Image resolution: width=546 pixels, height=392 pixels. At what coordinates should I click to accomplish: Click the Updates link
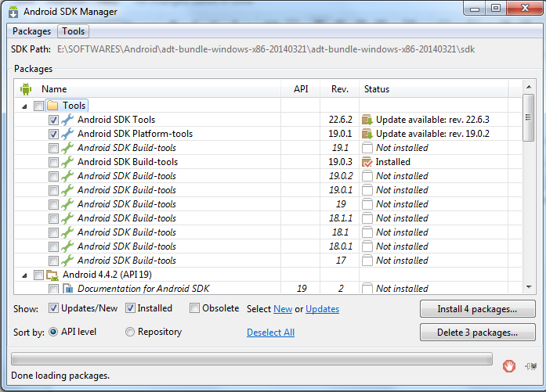pos(323,309)
